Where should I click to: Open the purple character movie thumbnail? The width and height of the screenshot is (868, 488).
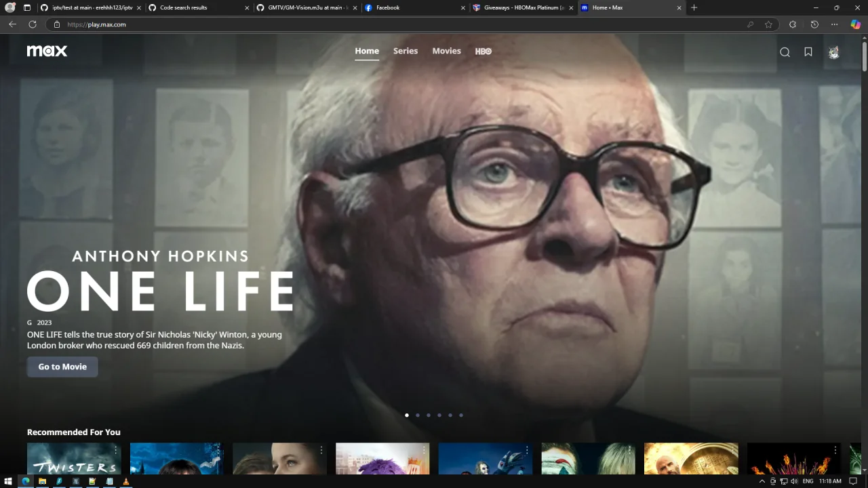pyautogui.click(x=382, y=459)
